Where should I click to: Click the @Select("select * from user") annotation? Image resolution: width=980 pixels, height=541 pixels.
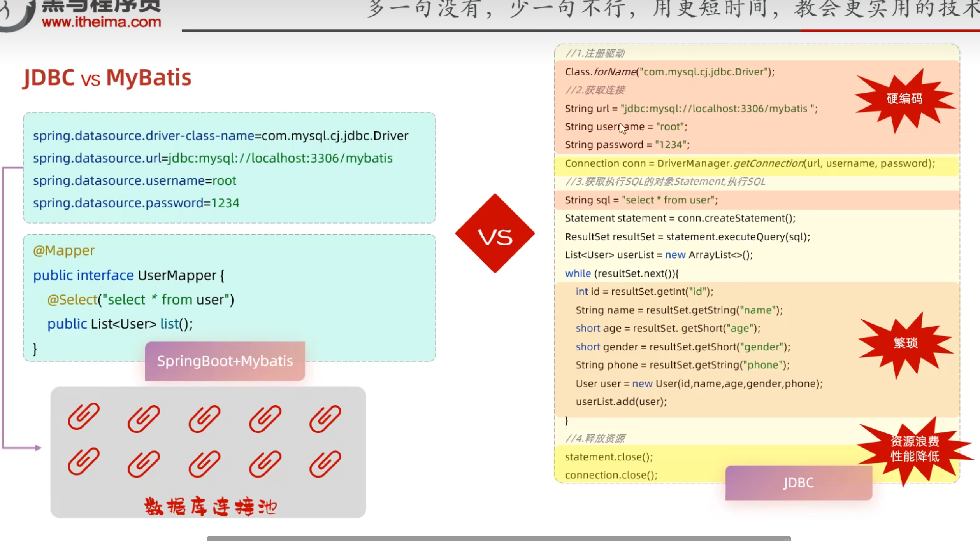(141, 300)
